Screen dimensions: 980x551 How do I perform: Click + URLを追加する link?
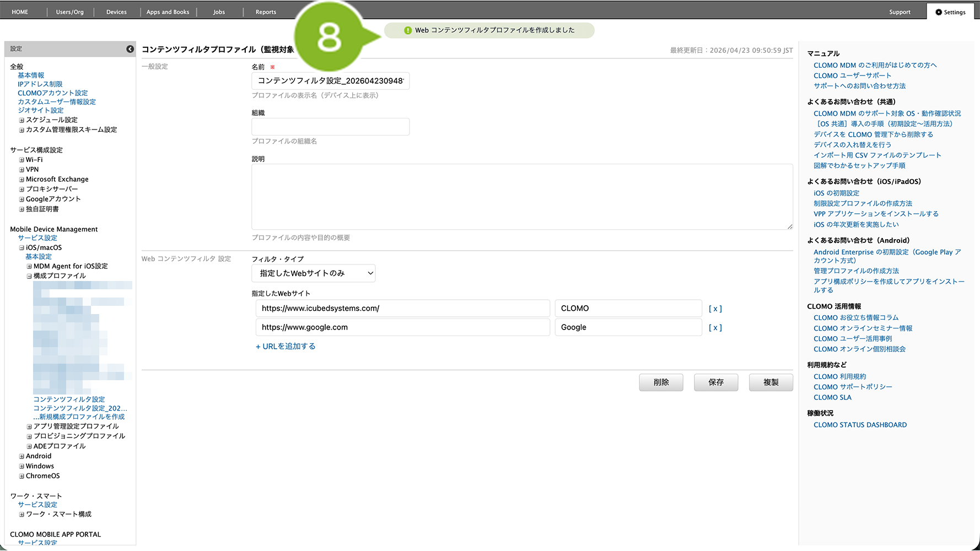point(286,347)
